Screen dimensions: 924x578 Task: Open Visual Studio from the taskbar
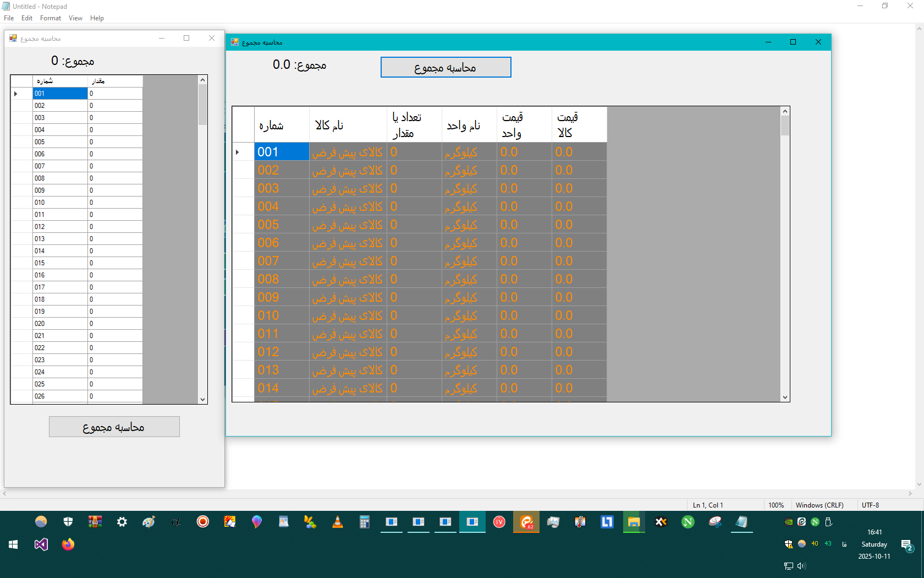[41, 544]
